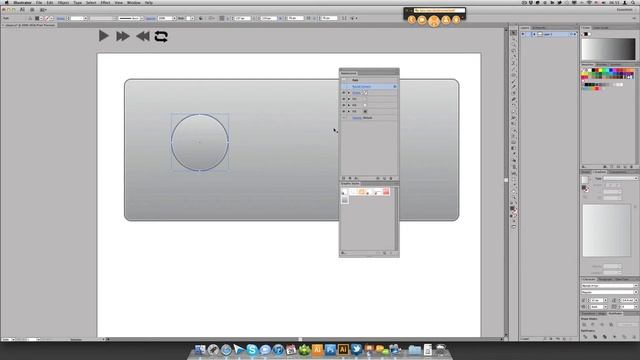Click Add New Fill in Appearance panel
The image size is (640, 360).
click(350, 178)
